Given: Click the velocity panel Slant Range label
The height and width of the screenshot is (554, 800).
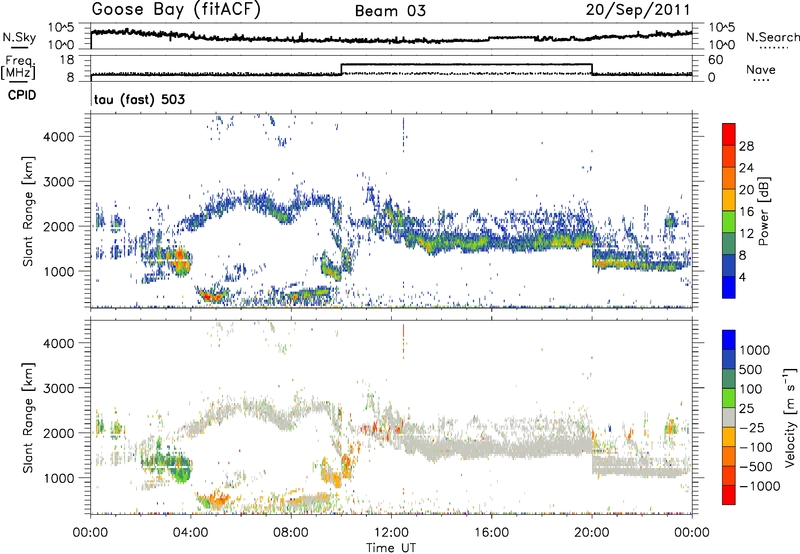Looking at the screenshot, I should pos(28,418).
